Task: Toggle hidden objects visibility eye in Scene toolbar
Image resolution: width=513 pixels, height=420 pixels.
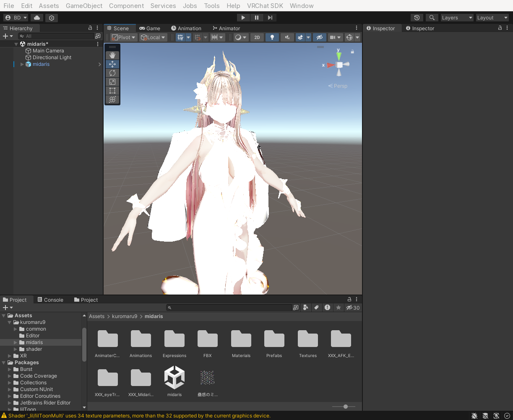Action: 320,37
